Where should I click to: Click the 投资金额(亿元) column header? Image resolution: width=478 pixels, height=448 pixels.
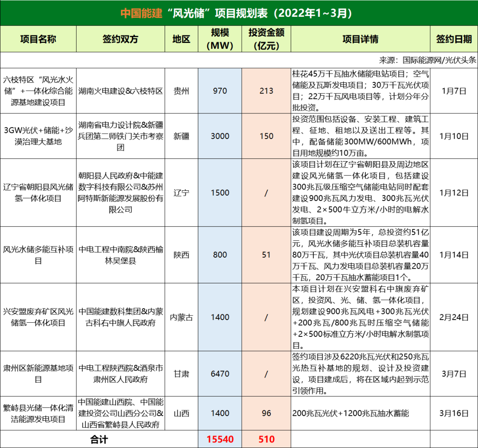266,39
